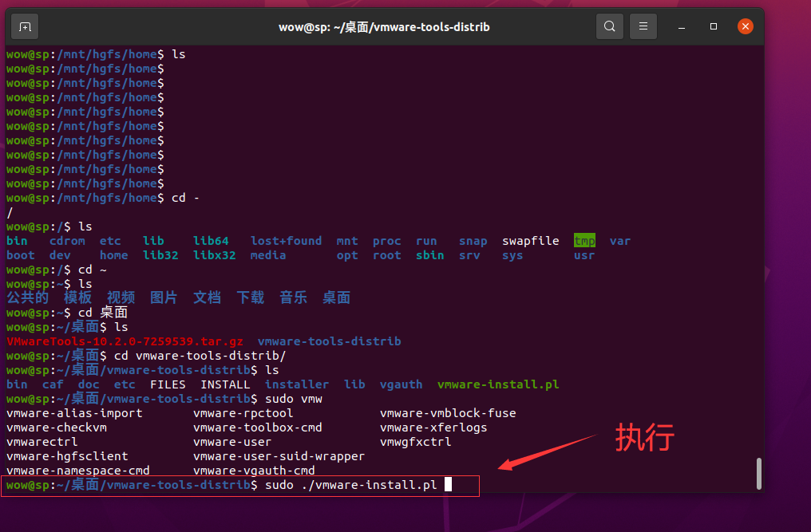Screen dimensions: 811x532
Task: Click the 公共的 folder name
Action: [x=27, y=298]
